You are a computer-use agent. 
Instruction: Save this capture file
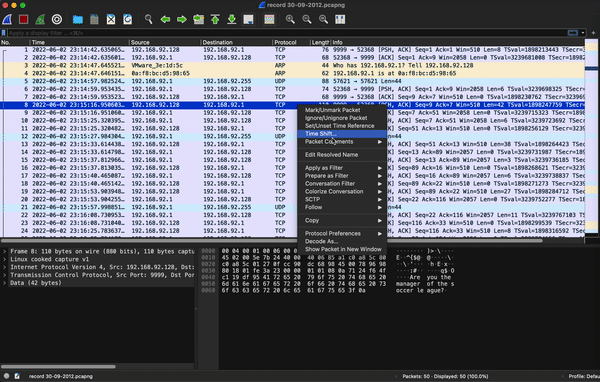94,19
